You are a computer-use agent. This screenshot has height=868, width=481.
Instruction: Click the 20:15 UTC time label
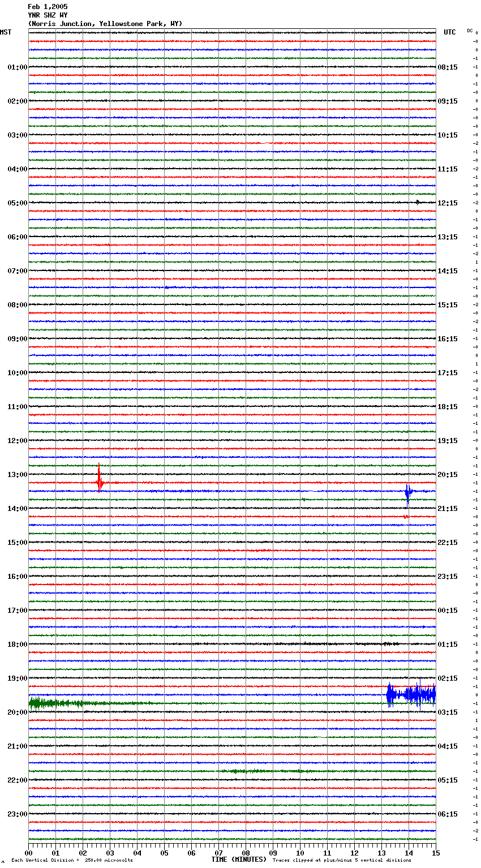(x=448, y=475)
